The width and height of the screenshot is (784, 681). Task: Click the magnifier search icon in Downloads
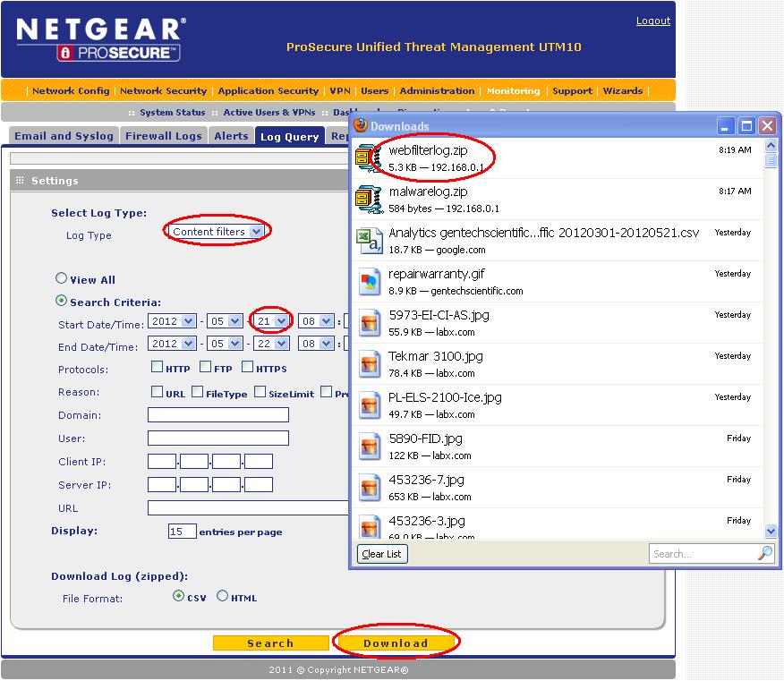pyautogui.click(x=763, y=553)
